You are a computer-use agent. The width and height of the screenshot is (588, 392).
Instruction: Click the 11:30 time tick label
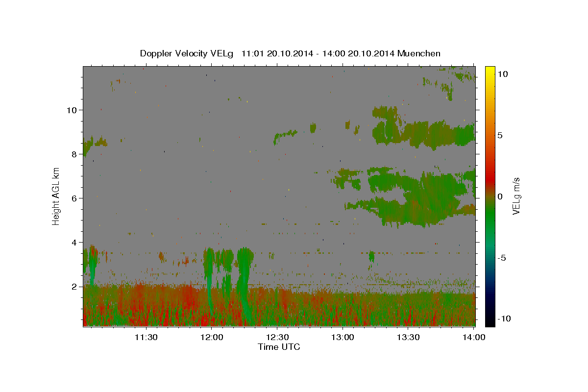(146, 337)
